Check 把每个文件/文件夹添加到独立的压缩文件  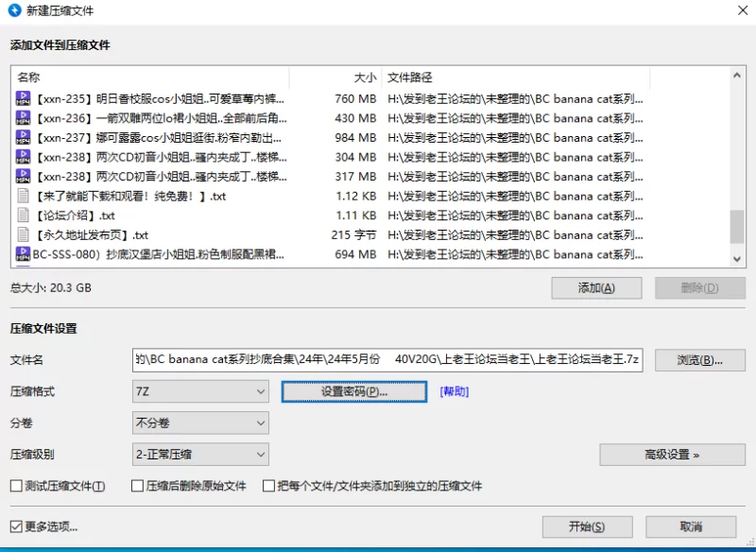click(268, 486)
